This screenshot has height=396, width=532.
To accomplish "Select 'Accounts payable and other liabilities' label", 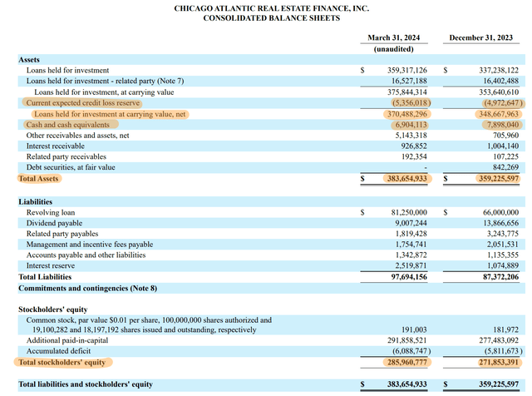I will pyautogui.click(x=86, y=255).
